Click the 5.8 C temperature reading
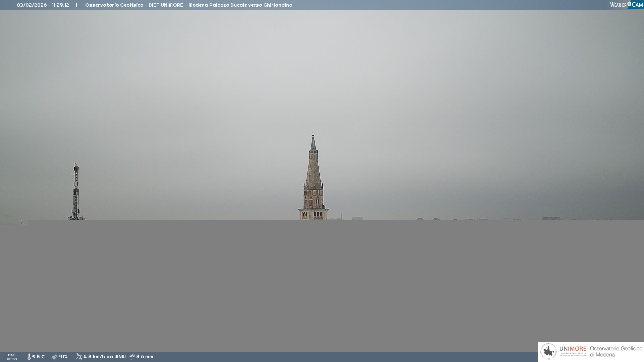 point(38,357)
